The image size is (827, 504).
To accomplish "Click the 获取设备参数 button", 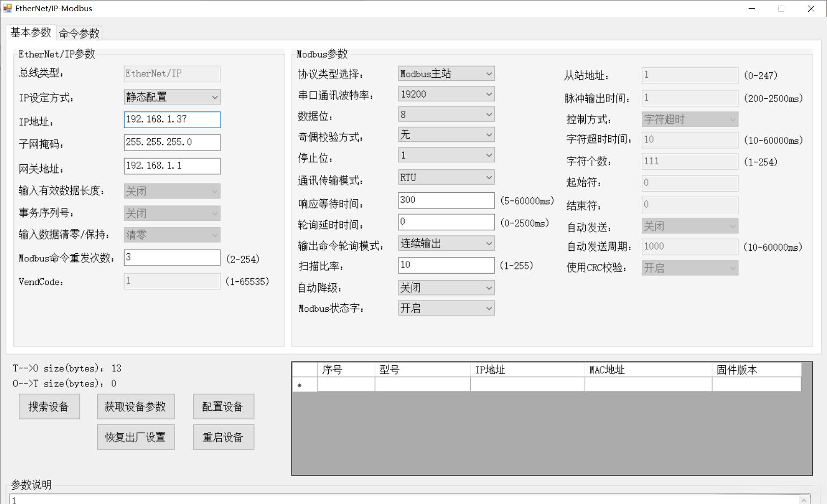I will coord(136,406).
